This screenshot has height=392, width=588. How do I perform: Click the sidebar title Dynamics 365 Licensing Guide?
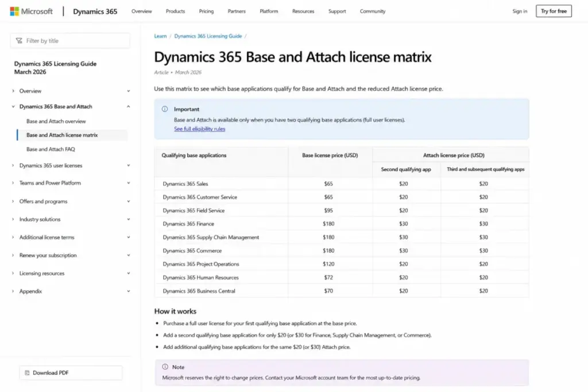55,68
